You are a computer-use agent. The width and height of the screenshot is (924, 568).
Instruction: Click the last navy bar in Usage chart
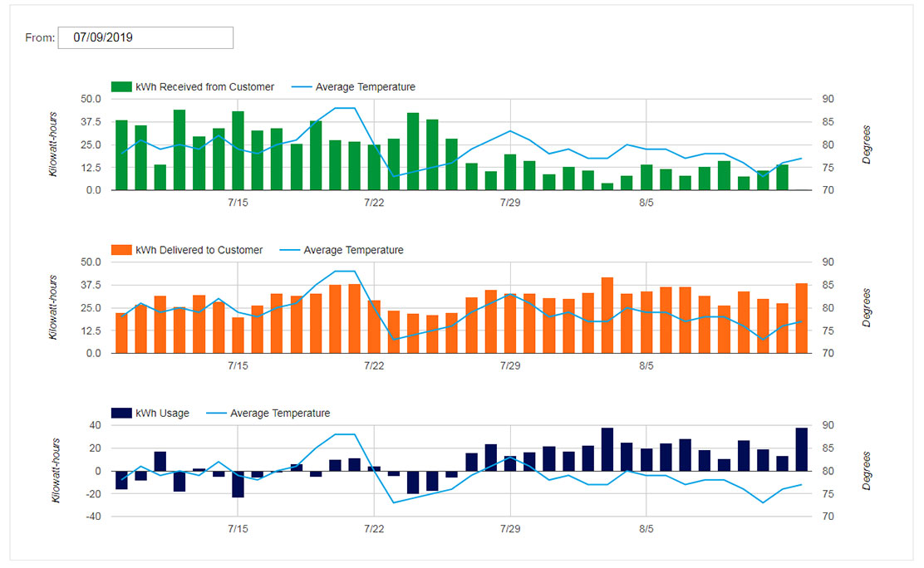click(801, 449)
